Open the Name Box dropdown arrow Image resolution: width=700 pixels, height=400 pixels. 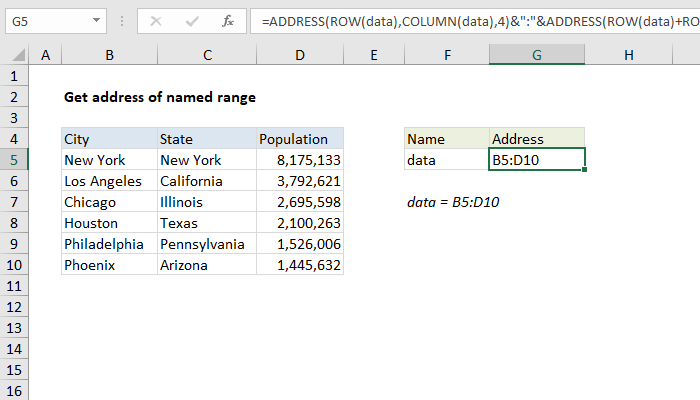point(95,20)
